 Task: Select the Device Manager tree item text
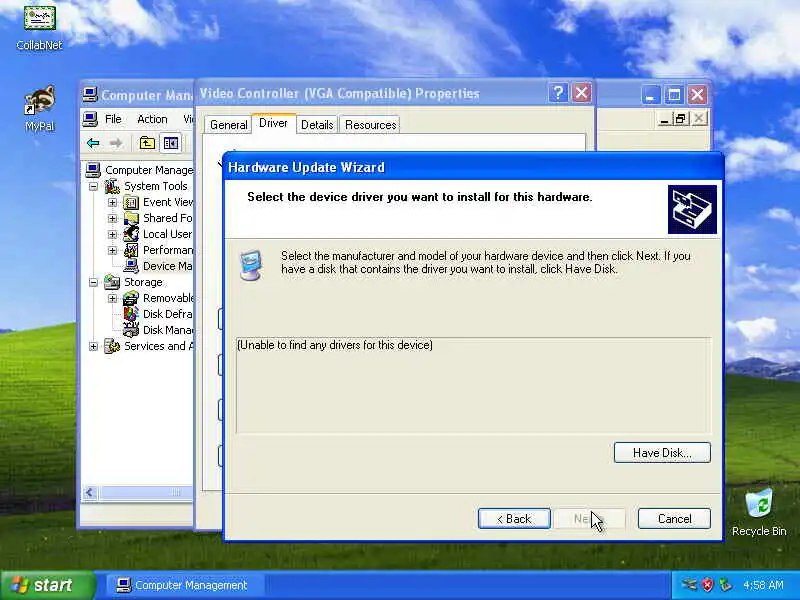coord(167,266)
